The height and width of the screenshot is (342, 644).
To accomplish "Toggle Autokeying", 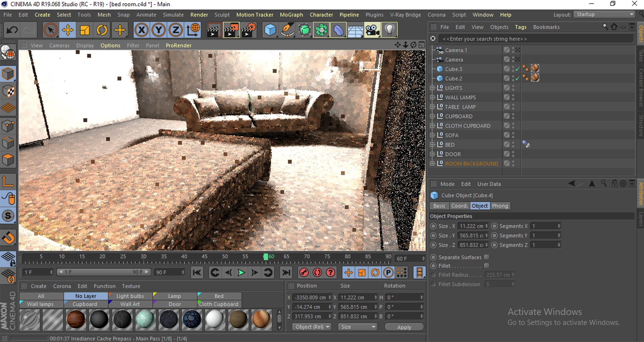I will pos(317,273).
